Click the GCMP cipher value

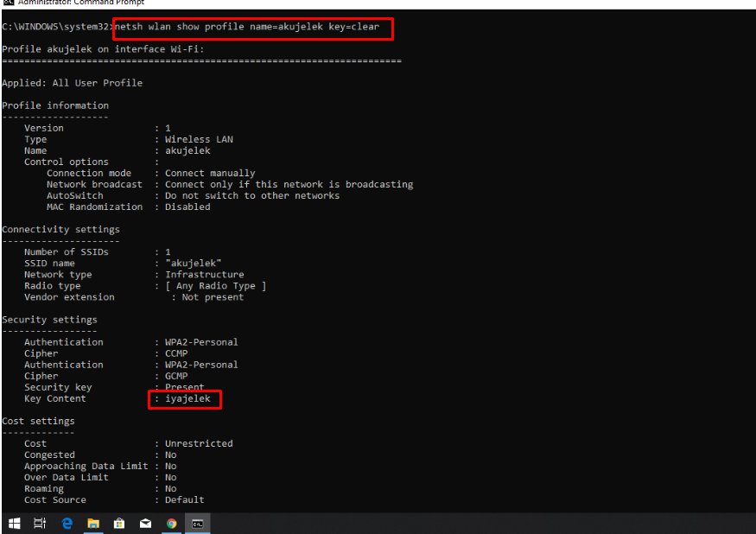[176, 376]
